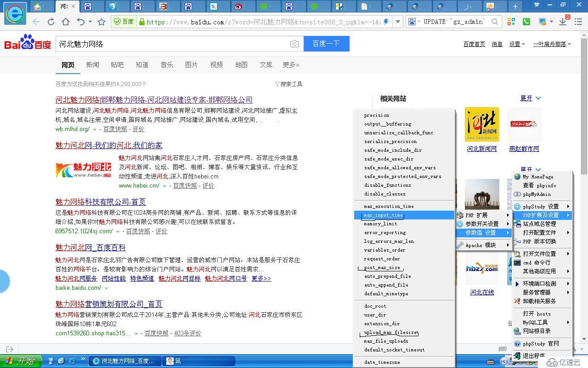This screenshot has width=588, height=368.
Task: Open 河北新闻网 thumbnail logo
Action: point(482,124)
